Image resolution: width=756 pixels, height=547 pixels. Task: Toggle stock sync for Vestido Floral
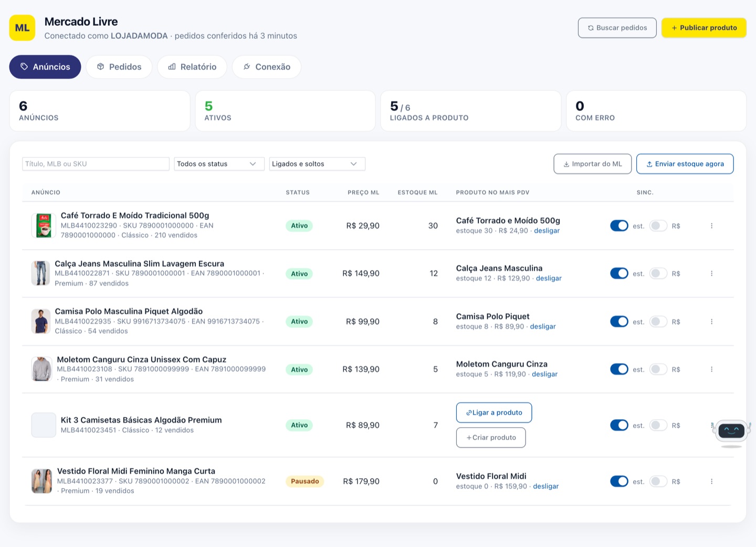click(619, 481)
